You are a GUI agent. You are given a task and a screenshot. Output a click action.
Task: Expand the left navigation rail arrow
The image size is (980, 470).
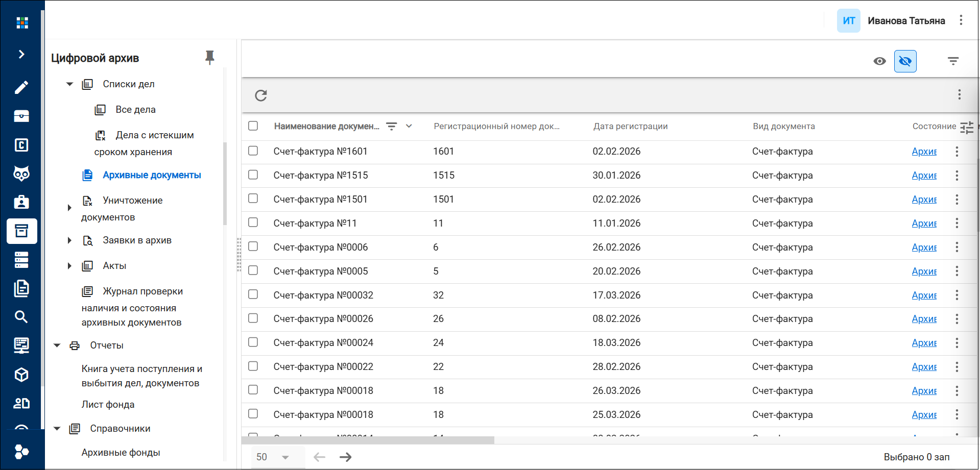coord(21,54)
